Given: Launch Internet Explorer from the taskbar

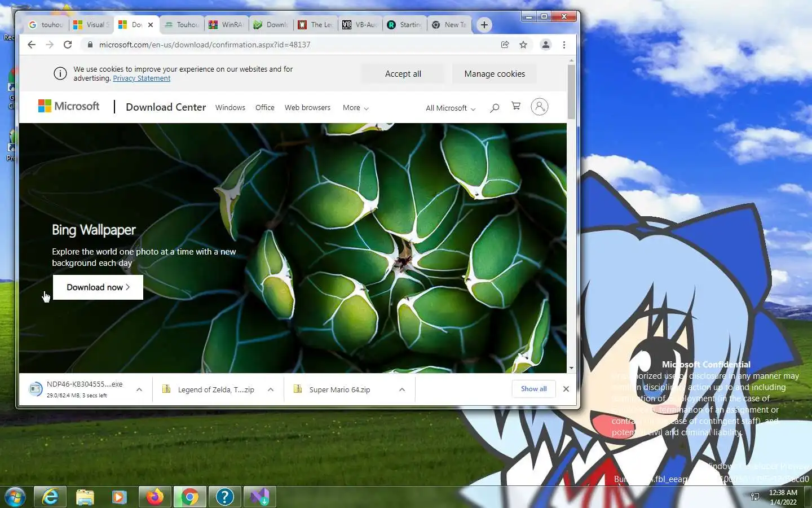Looking at the screenshot, I should pyautogui.click(x=50, y=497).
